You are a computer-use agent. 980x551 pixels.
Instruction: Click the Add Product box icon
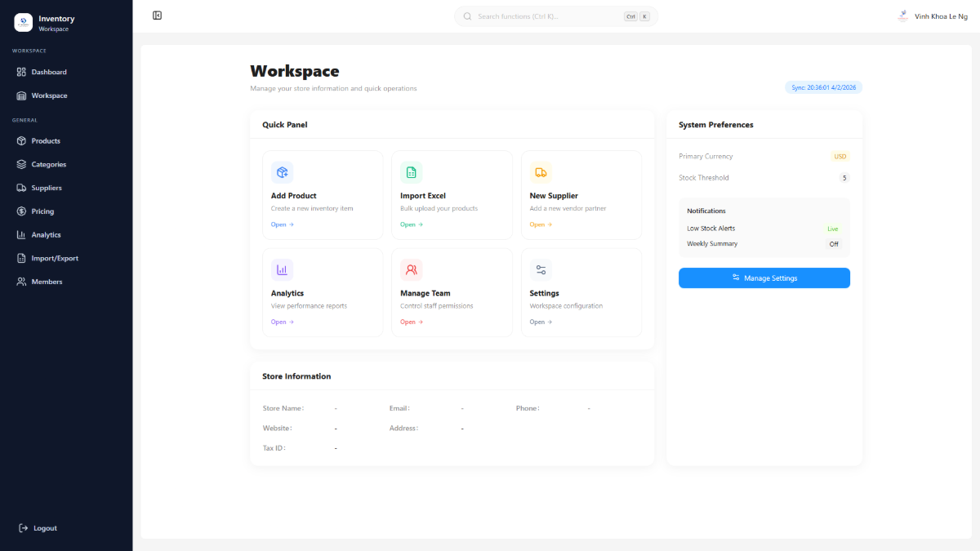tap(282, 172)
